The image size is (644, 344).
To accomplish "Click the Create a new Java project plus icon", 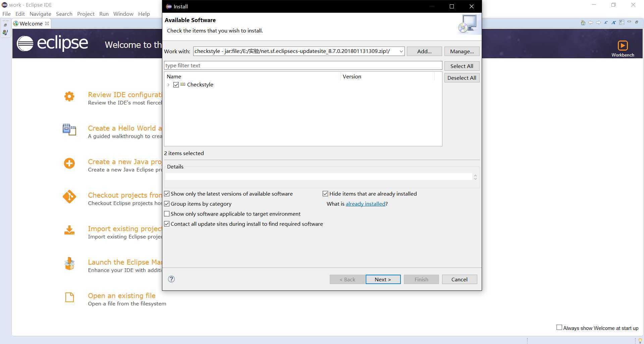I will pos(69,163).
